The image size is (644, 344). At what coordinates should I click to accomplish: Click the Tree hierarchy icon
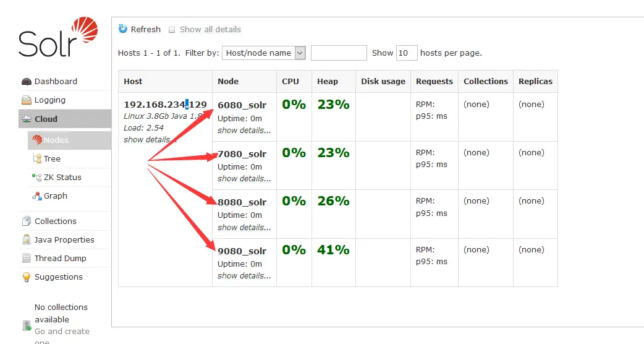click(x=37, y=158)
